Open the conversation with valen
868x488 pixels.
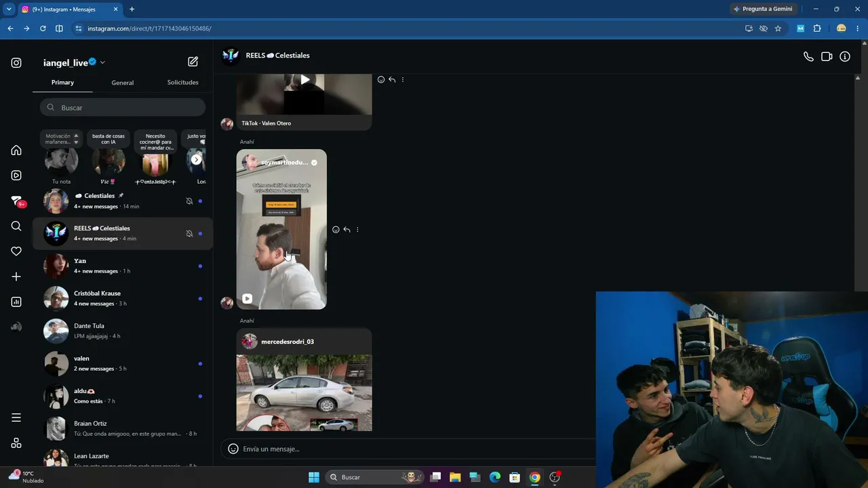tap(123, 364)
